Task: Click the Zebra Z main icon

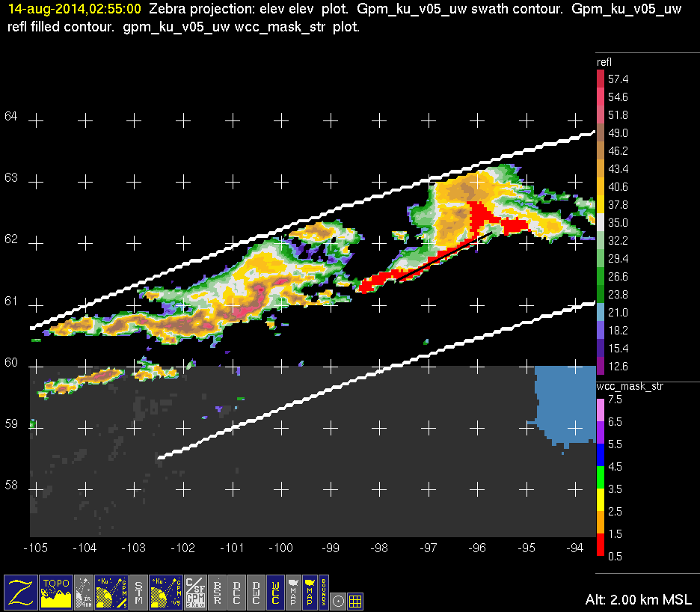Action: coord(20,592)
